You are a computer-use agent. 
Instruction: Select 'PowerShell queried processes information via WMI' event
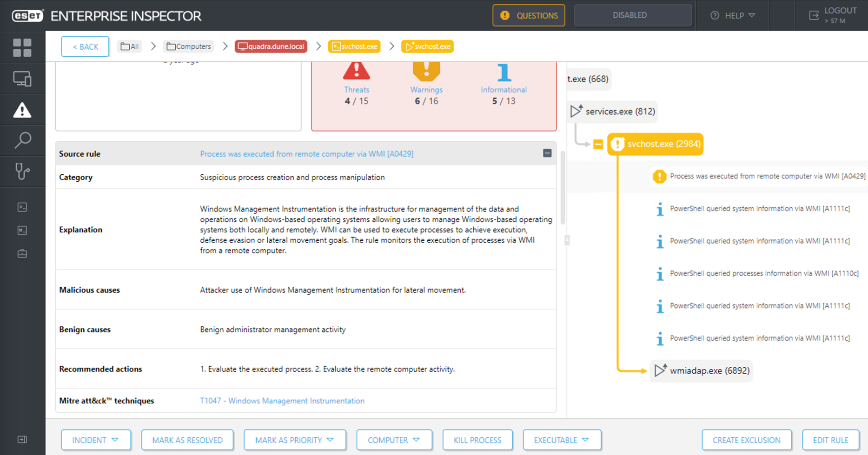coord(764,273)
